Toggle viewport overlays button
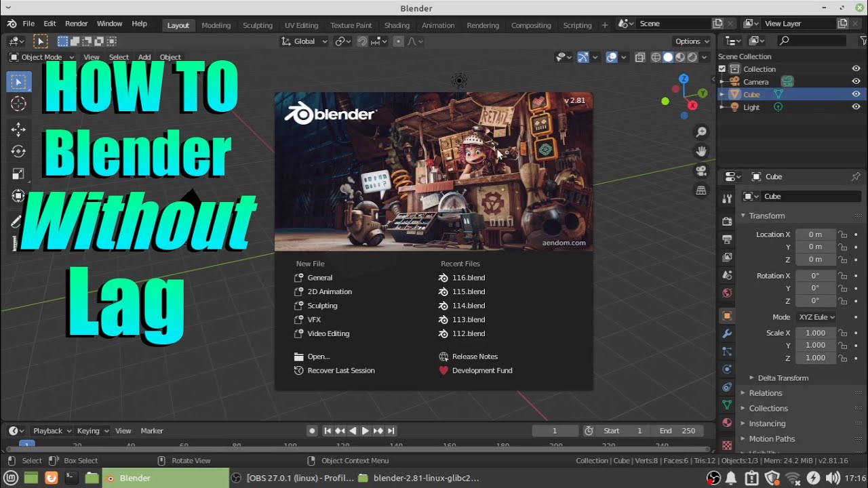This screenshot has width=868, height=488. 612,58
